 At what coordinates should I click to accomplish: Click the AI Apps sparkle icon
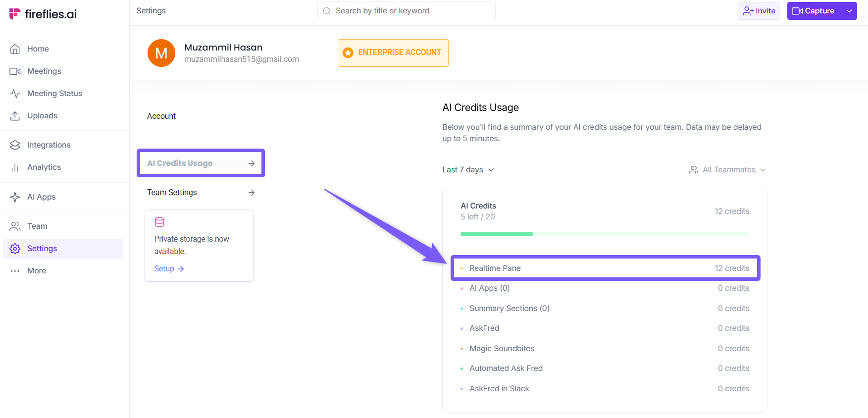[x=15, y=197]
